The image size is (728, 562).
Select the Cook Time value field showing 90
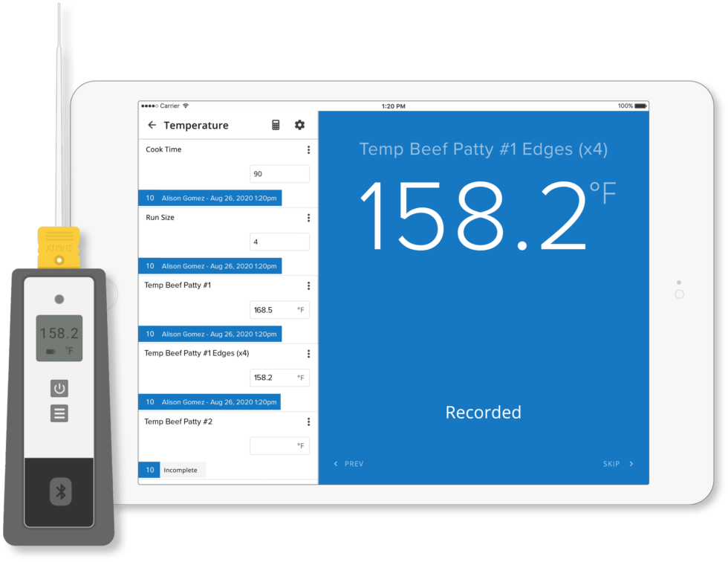(279, 173)
